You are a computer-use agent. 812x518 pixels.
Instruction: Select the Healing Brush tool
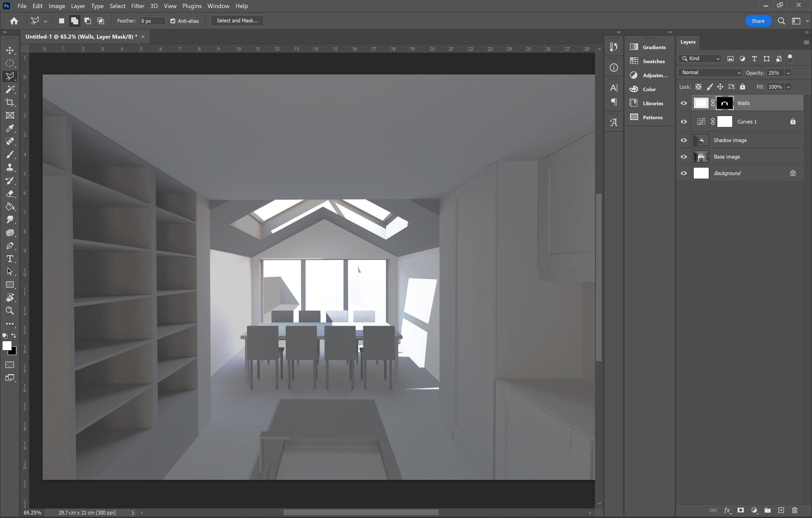coord(10,141)
